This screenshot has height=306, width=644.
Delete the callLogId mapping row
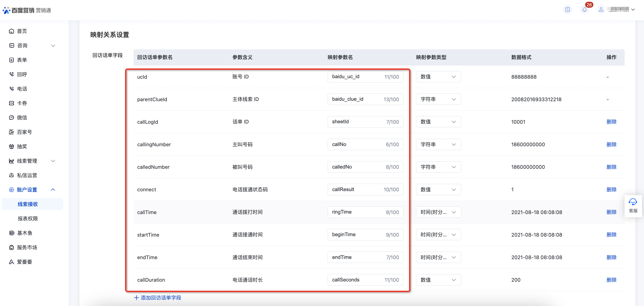[x=611, y=122]
